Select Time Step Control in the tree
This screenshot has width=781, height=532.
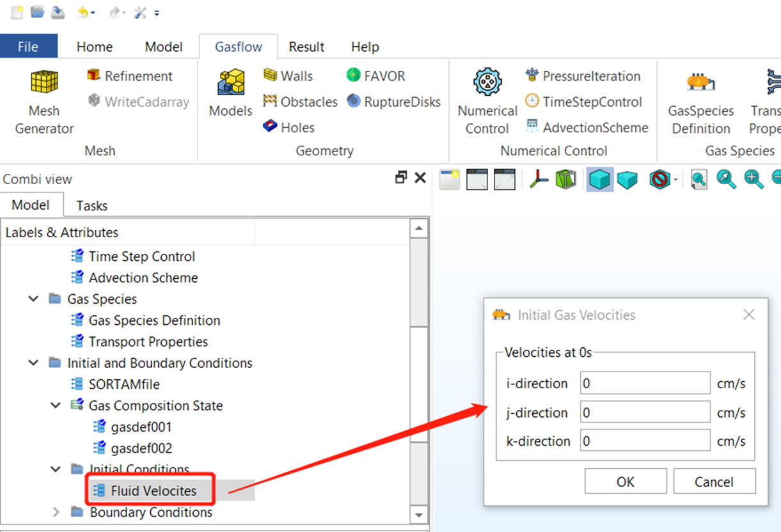(x=141, y=256)
